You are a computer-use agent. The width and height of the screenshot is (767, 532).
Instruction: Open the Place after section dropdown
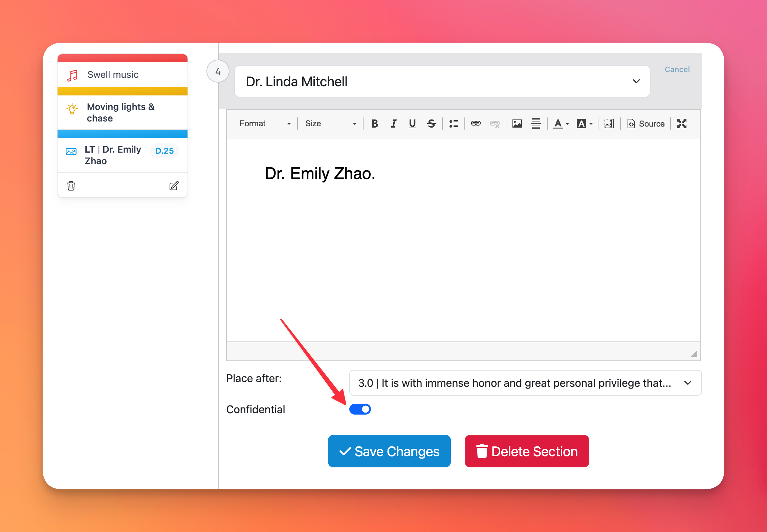click(x=525, y=383)
